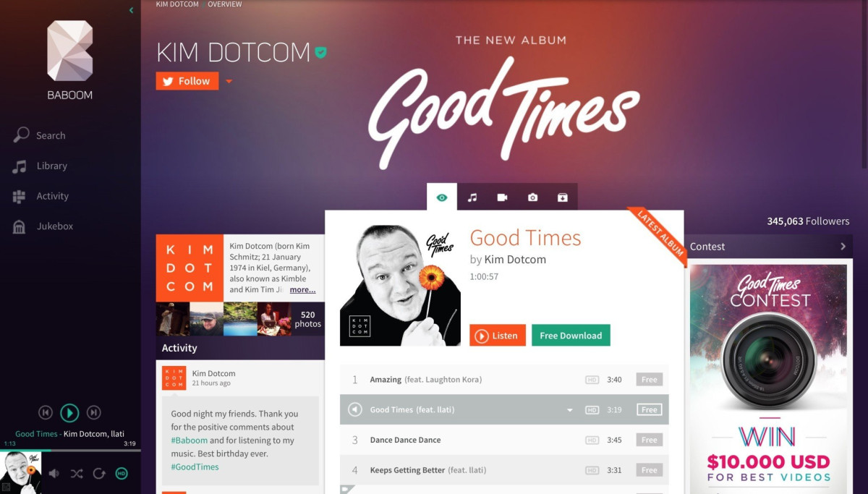The height and width of the screenshot is (494, 868).
Task: Go to previous track in player
Action: (x=46, y=412)
